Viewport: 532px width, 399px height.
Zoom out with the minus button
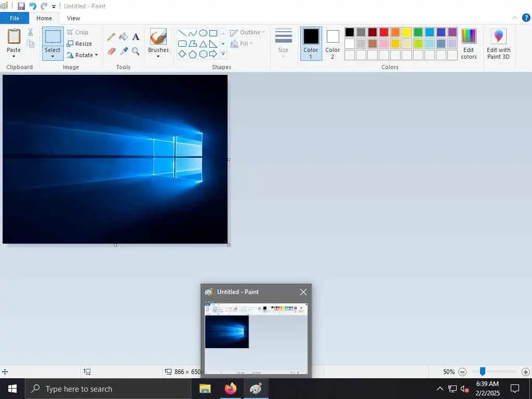462,372
